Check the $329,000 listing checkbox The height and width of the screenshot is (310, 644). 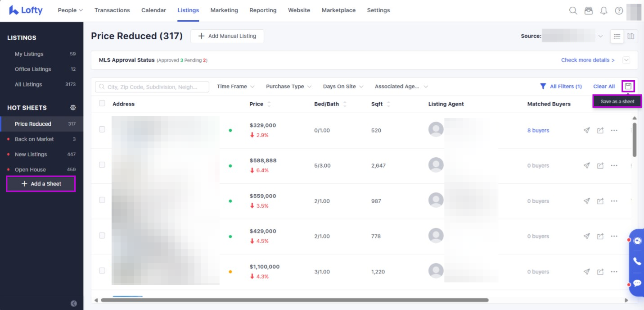point(102,129)
